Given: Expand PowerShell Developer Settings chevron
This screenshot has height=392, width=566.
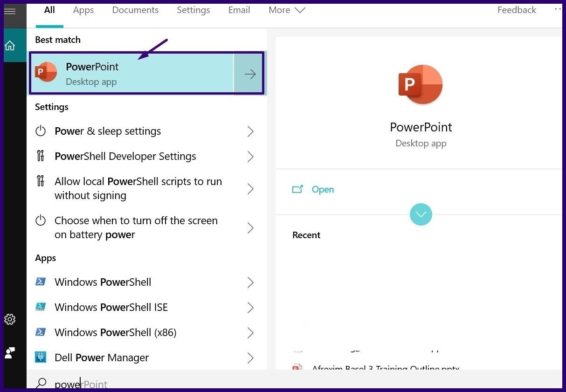Looking at the screenshot, I should [250, 157].
